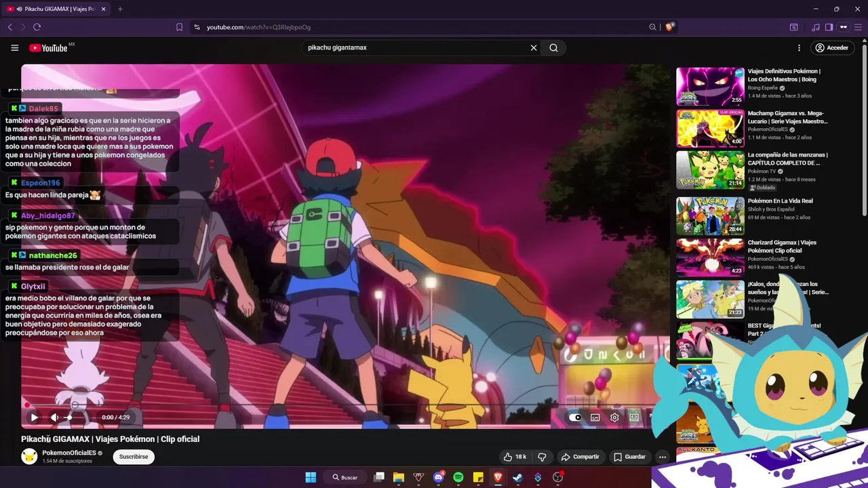Bookmark this page
This screenshot has width=868, height=488.
coord(179,27)
